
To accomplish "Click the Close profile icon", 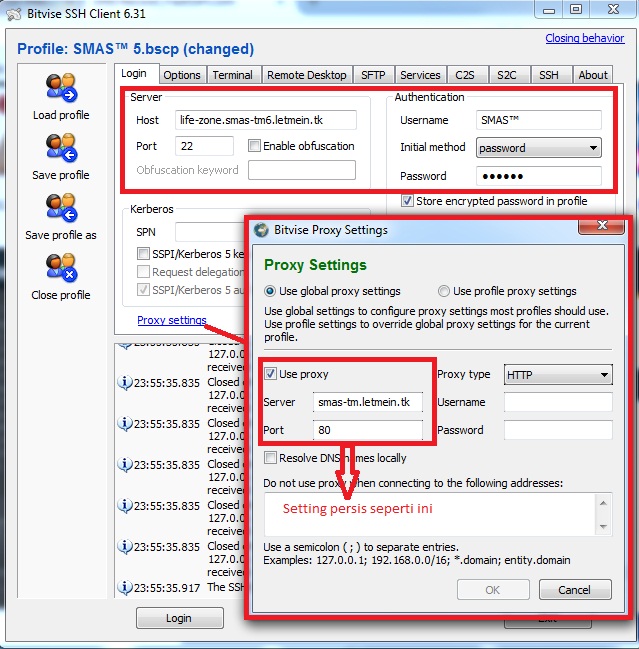I will [x=61, y=267].
